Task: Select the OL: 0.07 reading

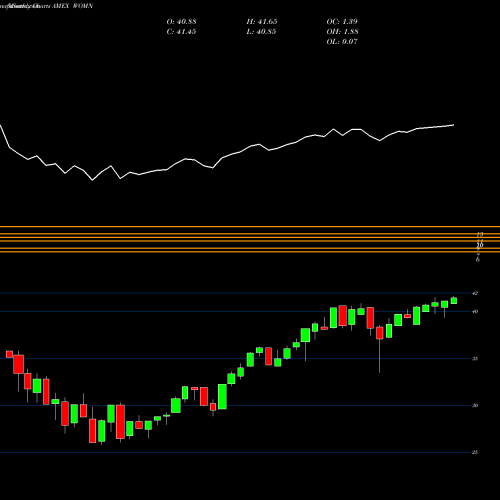Action: [342, 42]
